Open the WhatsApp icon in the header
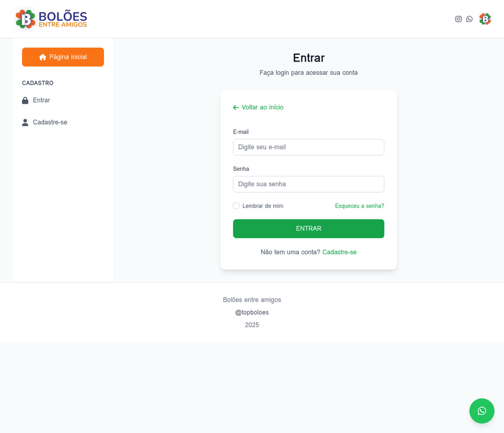Screen dimensions: 504x433 click(x=470, y=19)
